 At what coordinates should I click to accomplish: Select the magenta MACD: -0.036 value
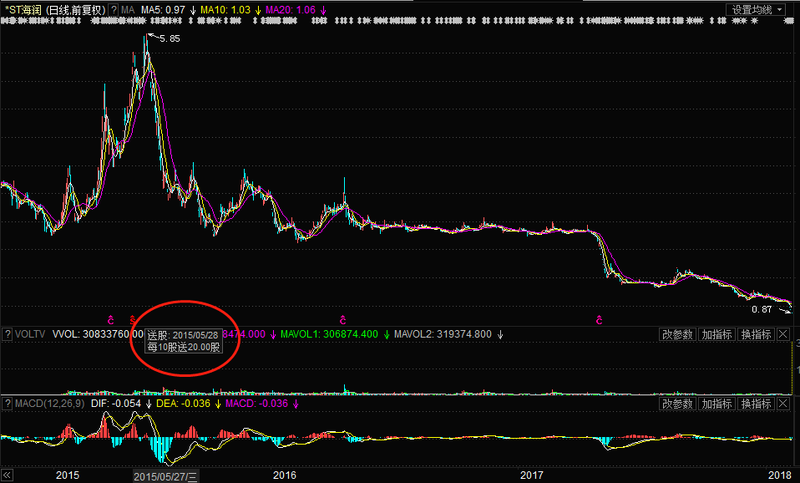pos(257,404)
